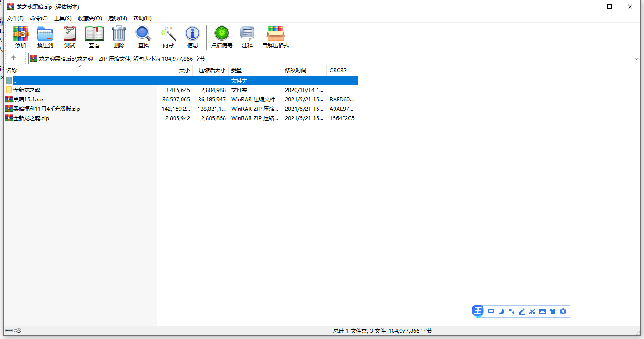Click the 解压到 (Extract To) icon
The image size is (644, 339).
pyautogui.click(x=45, y=37)
